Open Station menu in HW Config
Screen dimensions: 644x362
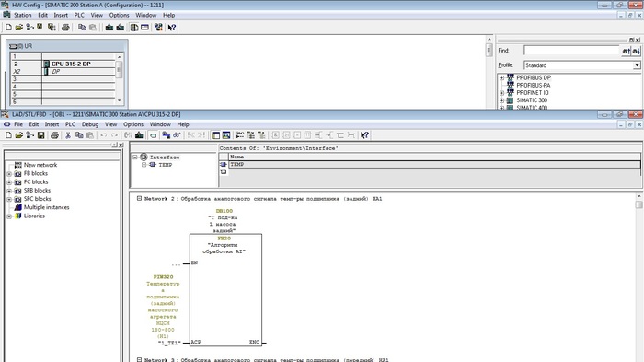[23, 16]
